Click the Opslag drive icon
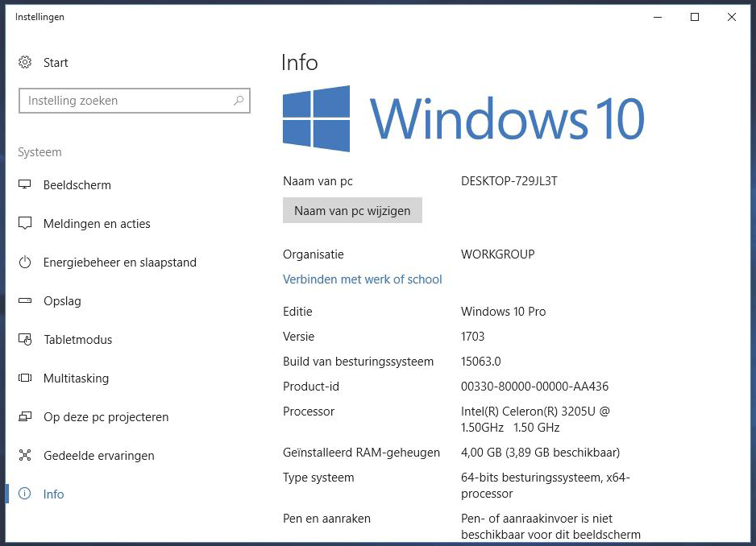756x546 pixels. [x=25, y=300]
